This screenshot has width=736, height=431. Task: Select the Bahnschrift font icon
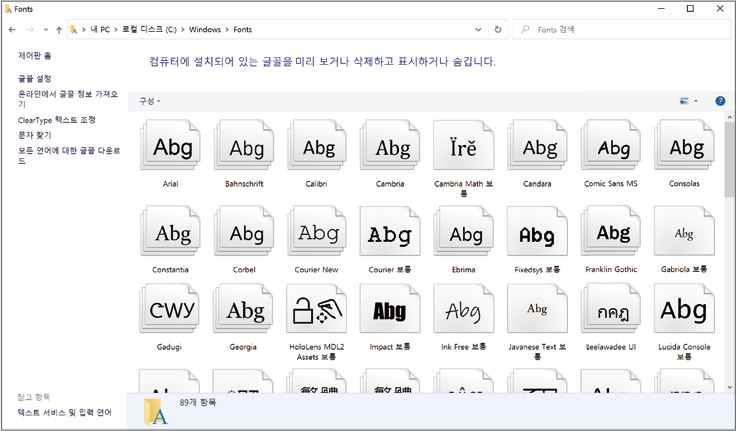tap(244, 145)
